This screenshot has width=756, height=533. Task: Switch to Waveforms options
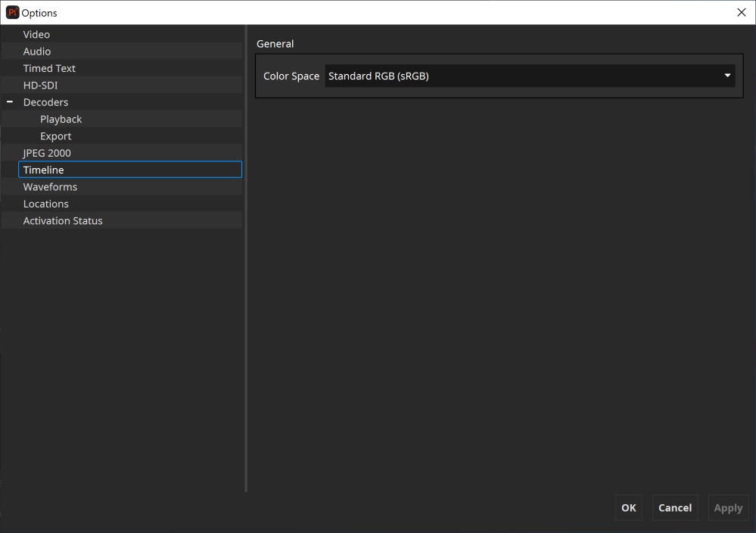(50, 187)
